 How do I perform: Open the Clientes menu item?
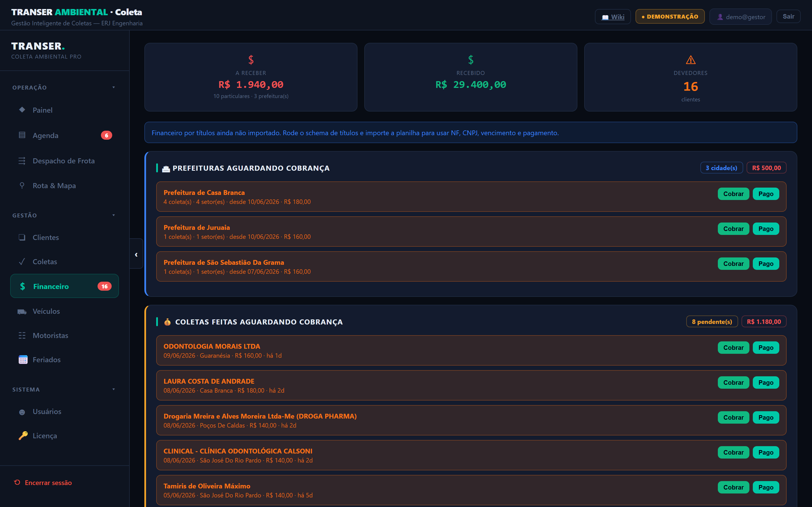pos(64,237)
